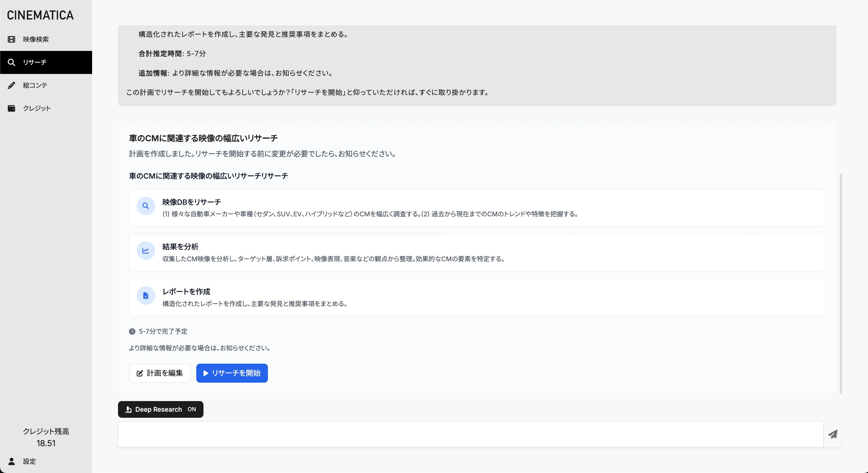
Task: Click the クレジット wallet icon
Action: [12, 108]
